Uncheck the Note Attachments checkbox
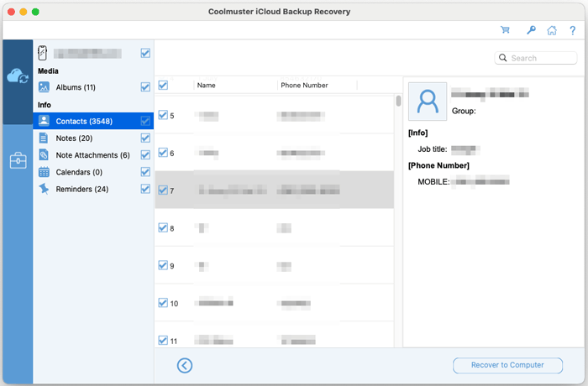 pyautogui.click(x=145, y=154)
